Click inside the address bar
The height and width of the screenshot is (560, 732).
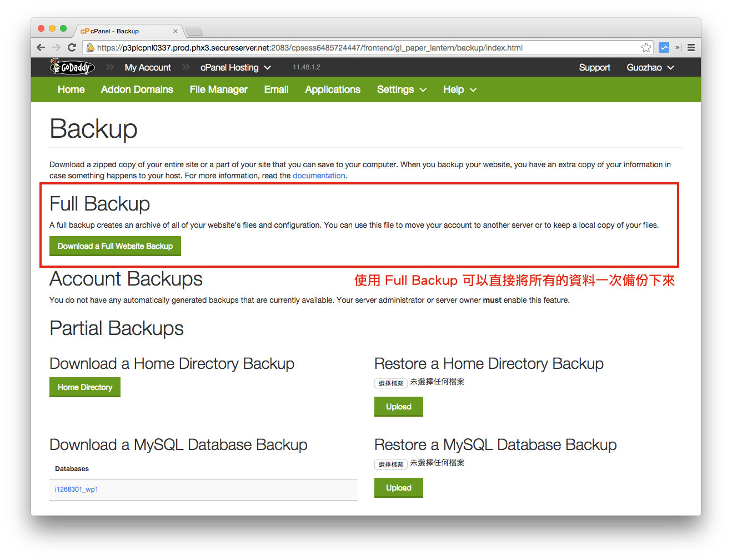tap(333, 47)
